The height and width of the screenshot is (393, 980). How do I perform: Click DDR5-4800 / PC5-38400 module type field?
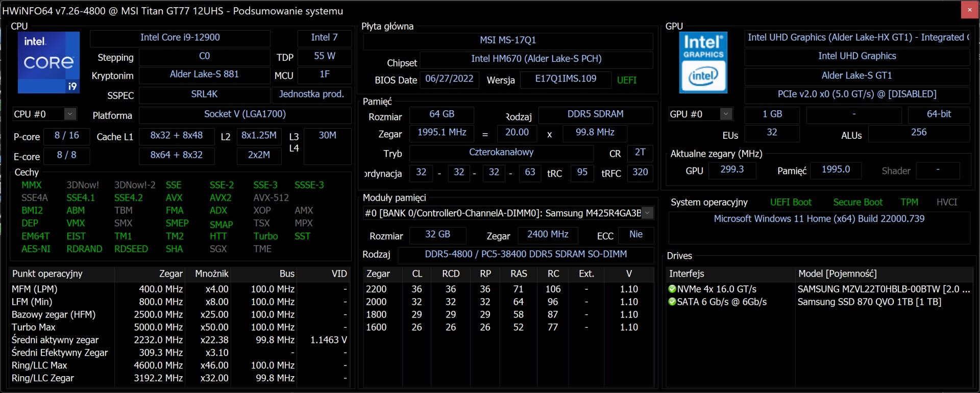pyautogui.click(x=526, y=255)
